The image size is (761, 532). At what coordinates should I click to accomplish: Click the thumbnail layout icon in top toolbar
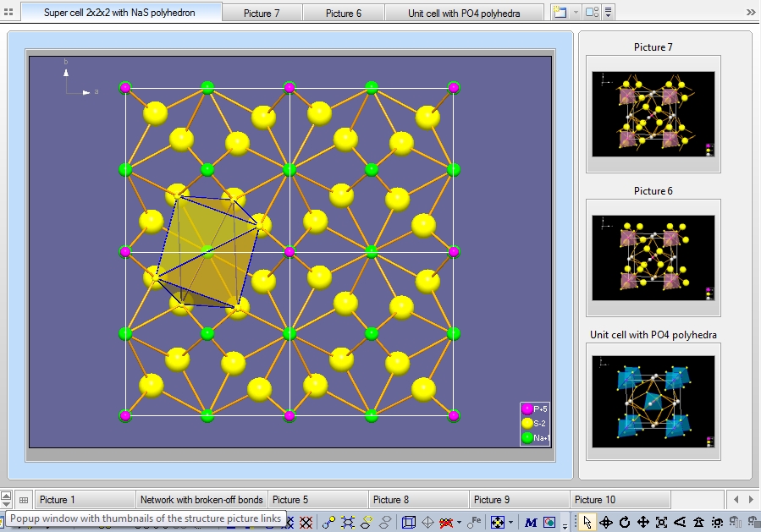tap(592, 13)
